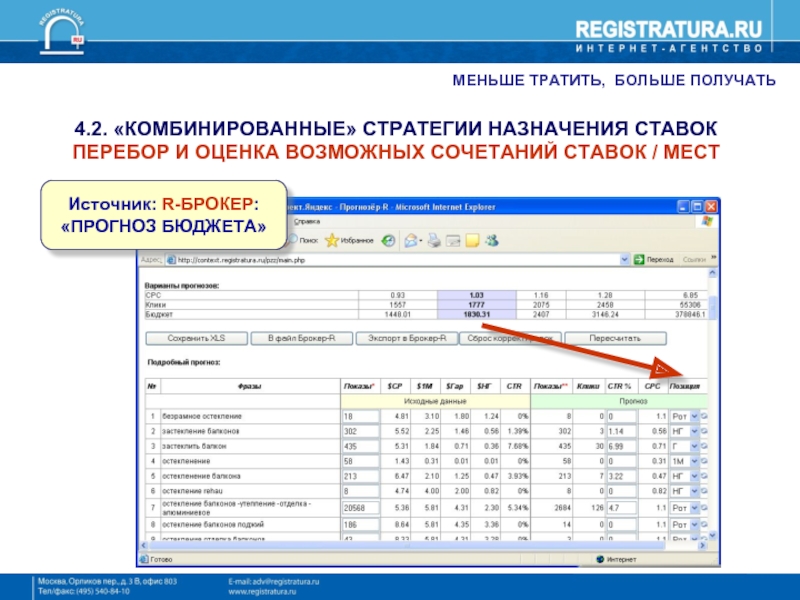This screenshot has height=600, width=800.
Task: Click refresh icon for застеклить балкон row
Action: 704,446
